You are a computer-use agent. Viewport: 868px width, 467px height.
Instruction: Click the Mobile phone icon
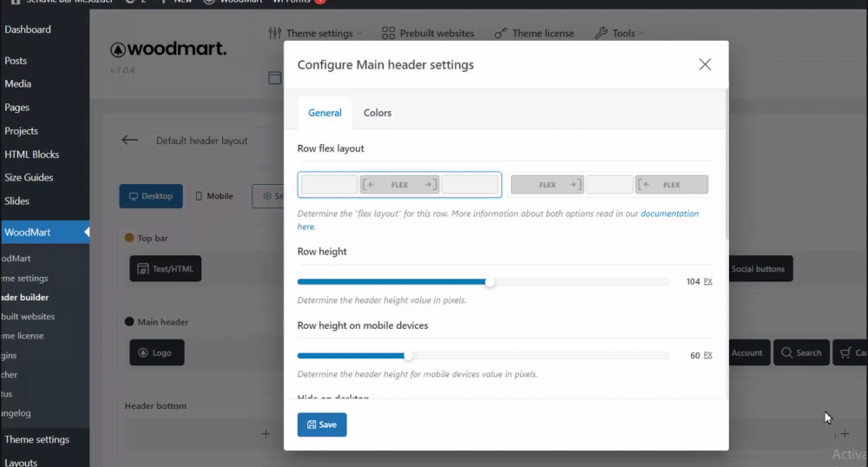tap(199, 196)
